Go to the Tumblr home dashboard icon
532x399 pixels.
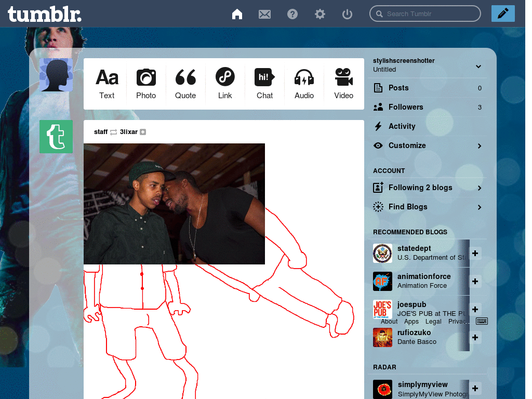(237, 14)
